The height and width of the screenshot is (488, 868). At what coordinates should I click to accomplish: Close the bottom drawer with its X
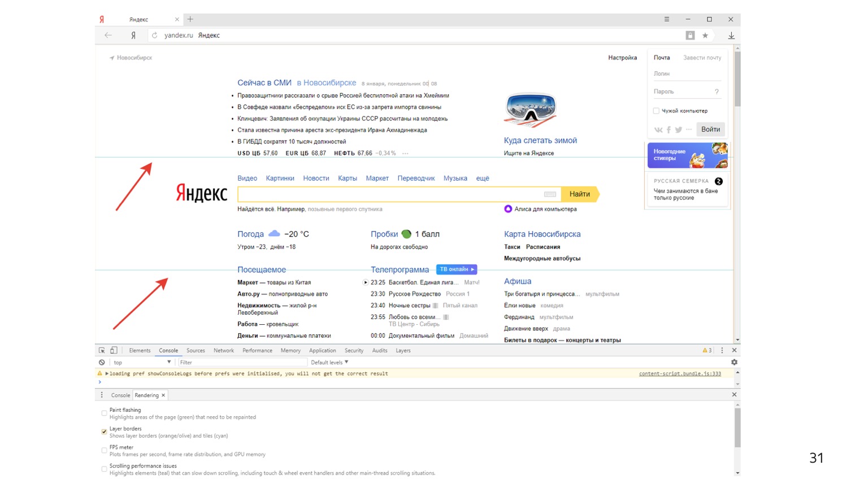point(735,395)
